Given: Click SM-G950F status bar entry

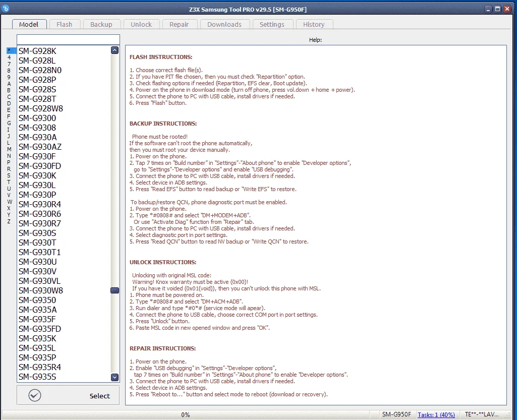Looking at the screenshot, I should click(396, 414).
